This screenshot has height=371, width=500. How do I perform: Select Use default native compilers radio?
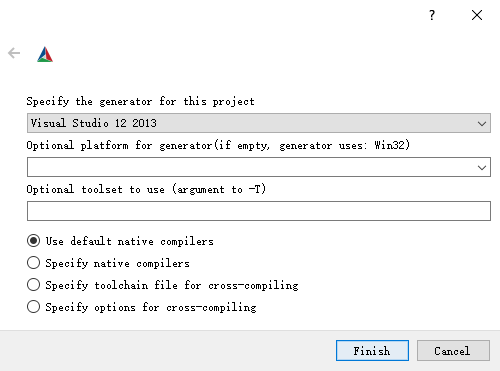(33, 241)
